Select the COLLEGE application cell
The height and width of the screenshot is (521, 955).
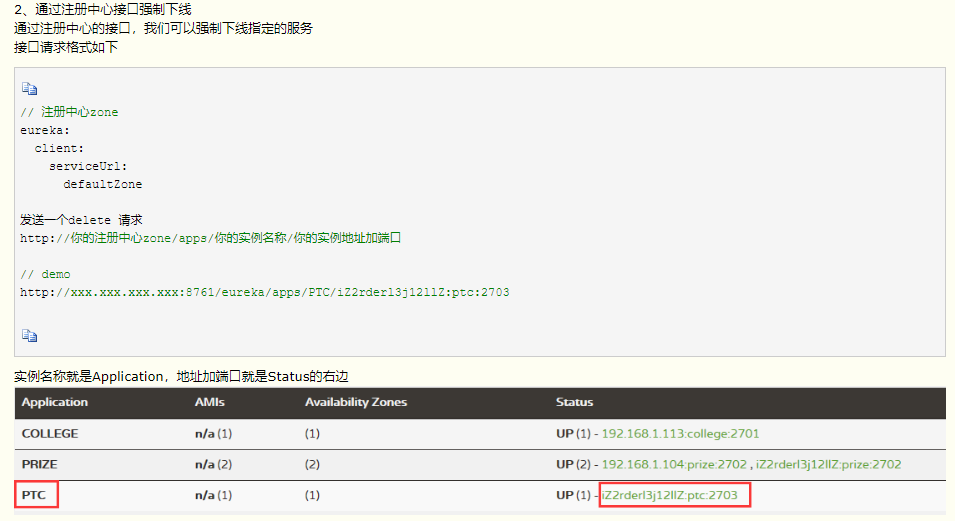[x=50, y=434]
